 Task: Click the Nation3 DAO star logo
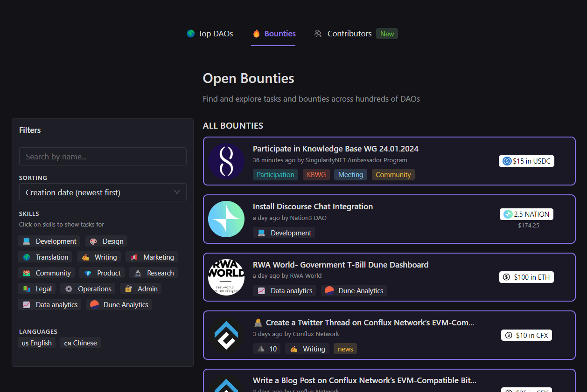coord(226,219)
